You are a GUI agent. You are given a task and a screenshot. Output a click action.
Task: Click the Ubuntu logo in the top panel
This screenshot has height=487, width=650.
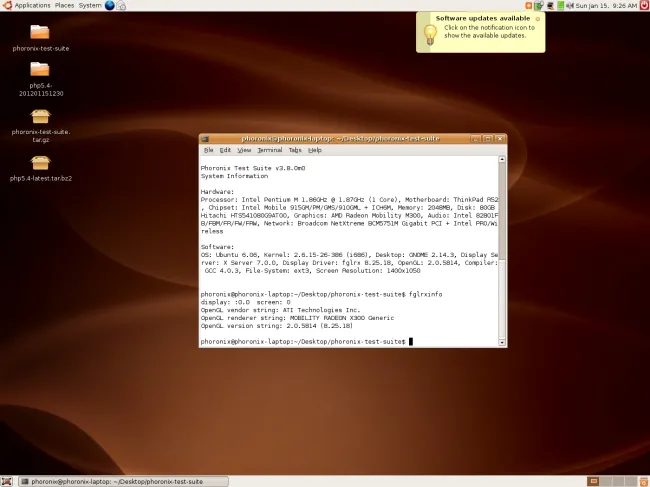point(7,5)
